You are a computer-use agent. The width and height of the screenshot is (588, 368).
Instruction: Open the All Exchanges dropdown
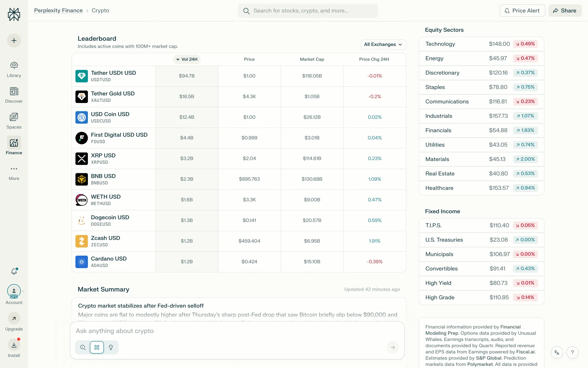pos(383,44)
